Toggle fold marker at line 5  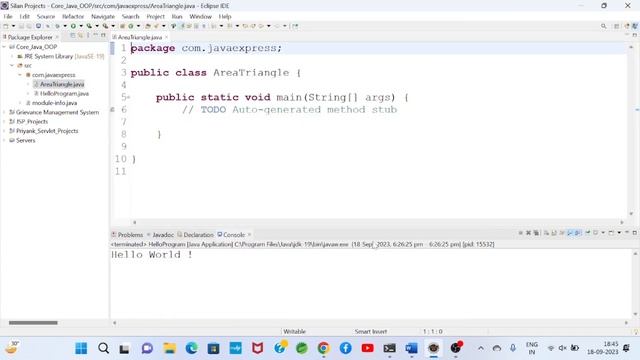pyautogui.click(x=128, y=97)
